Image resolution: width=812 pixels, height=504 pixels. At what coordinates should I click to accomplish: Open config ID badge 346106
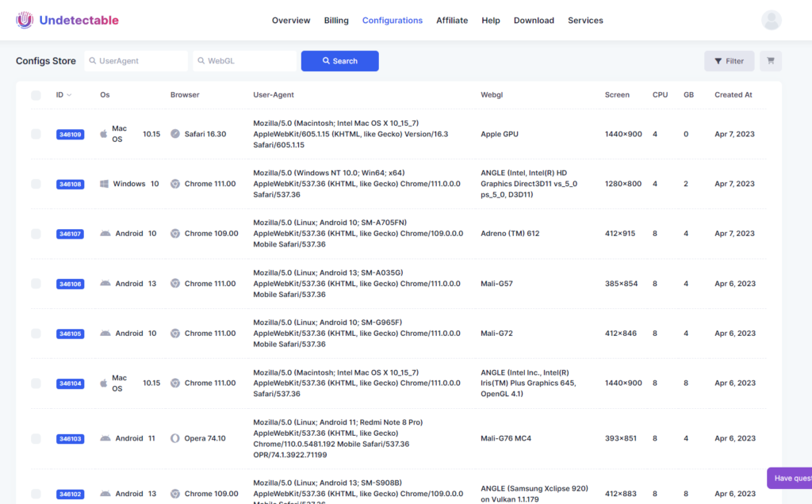[x=70, y=284]
